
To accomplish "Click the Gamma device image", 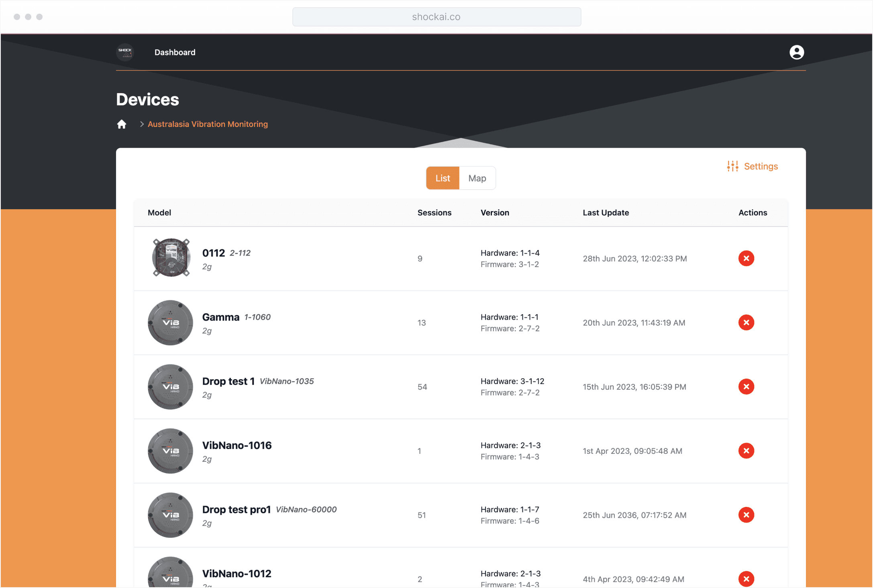I will (x=170, y=323).
